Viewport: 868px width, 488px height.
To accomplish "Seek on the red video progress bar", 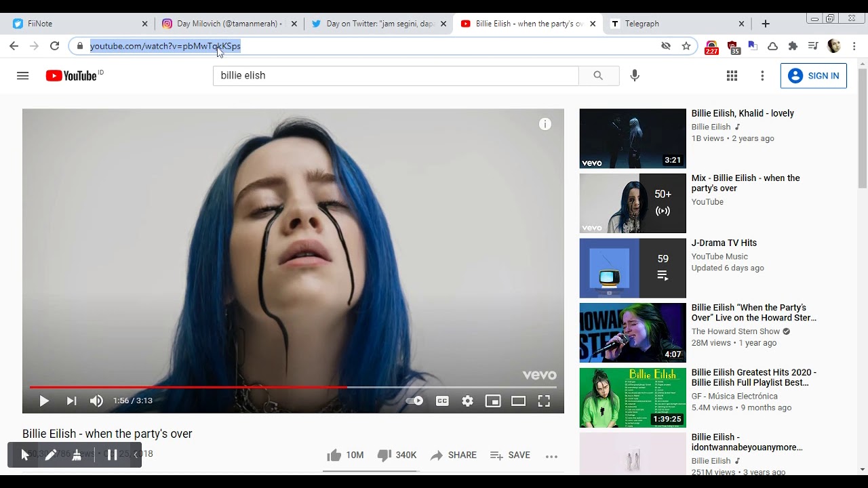I will click(293, 387).
